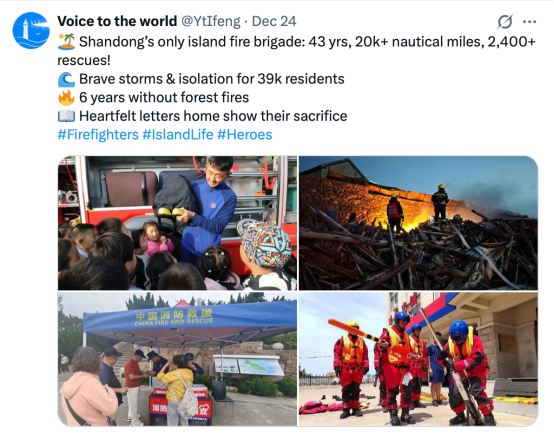Click the palm island emoji

point(66,42)
